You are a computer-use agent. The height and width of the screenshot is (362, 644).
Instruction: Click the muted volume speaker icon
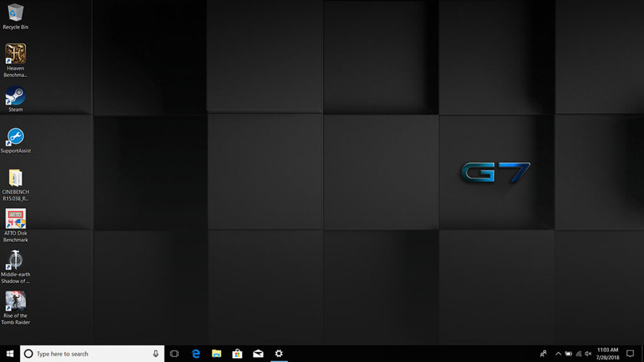[x=588, y=353]
